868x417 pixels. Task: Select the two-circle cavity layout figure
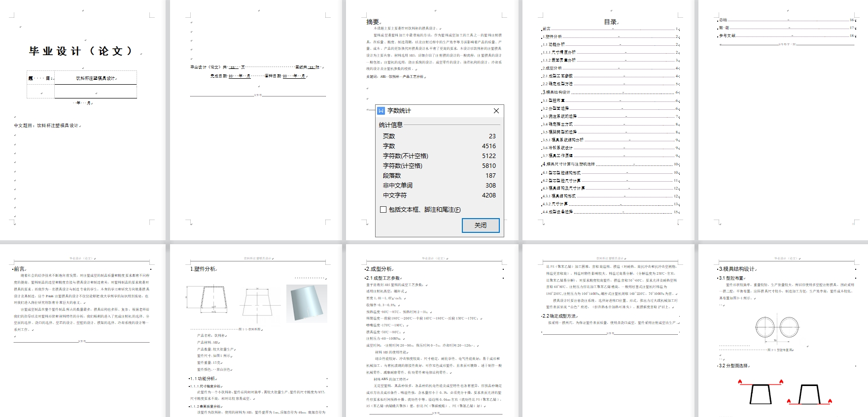pos(777,328)
